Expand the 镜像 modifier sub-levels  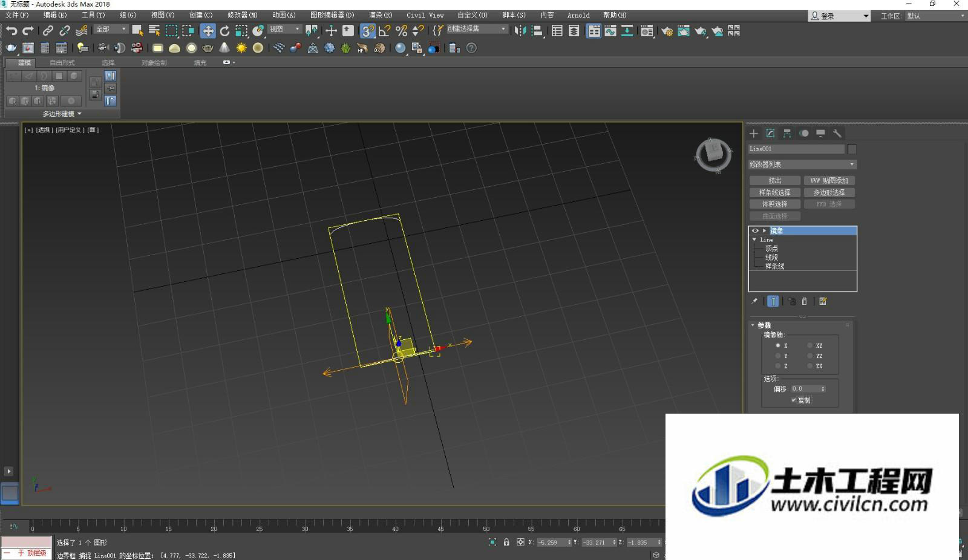click(x=765, y=230)
